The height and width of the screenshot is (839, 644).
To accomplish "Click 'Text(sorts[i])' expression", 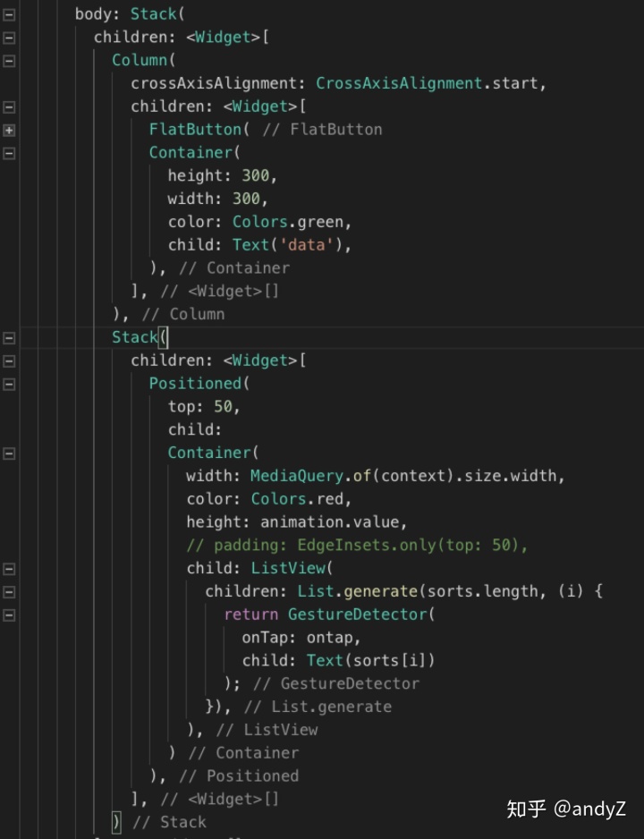I will point(370,661).
